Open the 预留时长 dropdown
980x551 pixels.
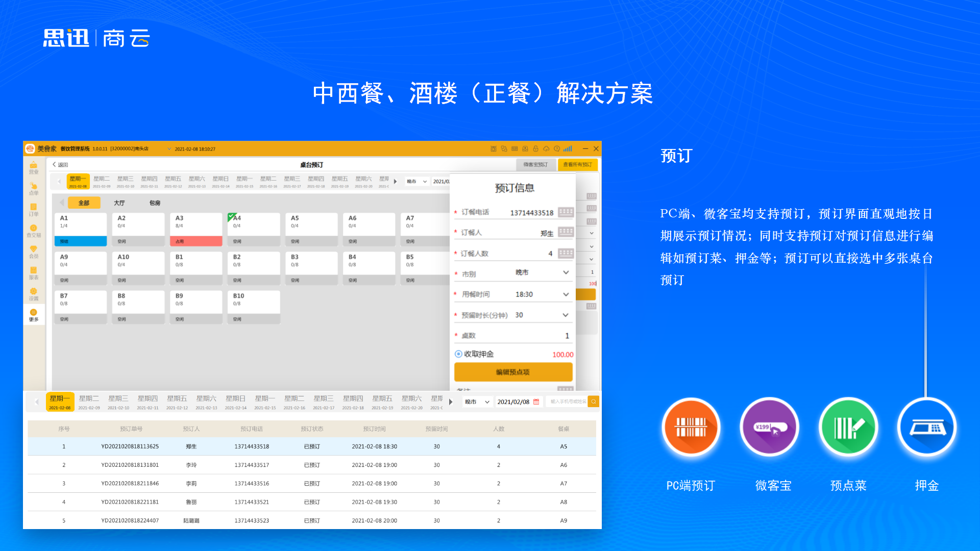[x=566, y=315]
